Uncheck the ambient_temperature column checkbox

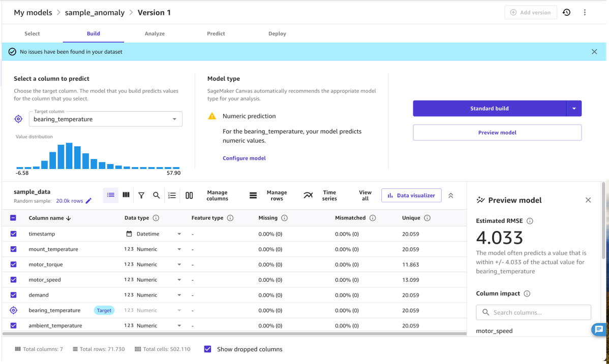(13, 325)
